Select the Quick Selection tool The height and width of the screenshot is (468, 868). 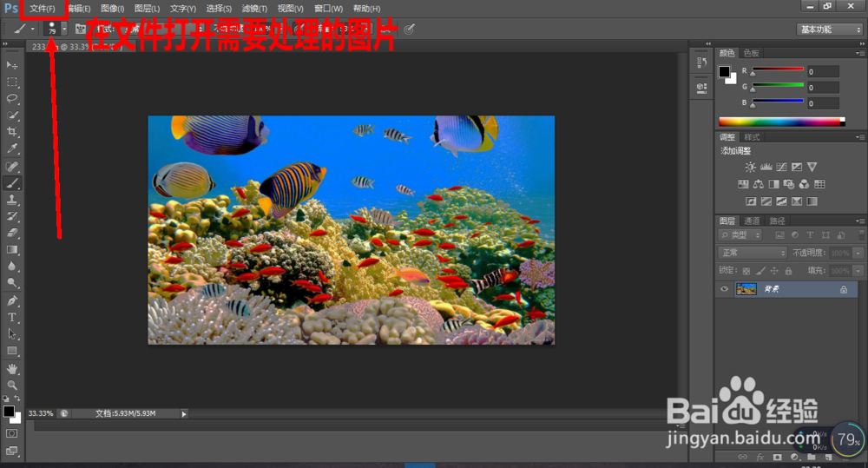[x=12, y=115]
